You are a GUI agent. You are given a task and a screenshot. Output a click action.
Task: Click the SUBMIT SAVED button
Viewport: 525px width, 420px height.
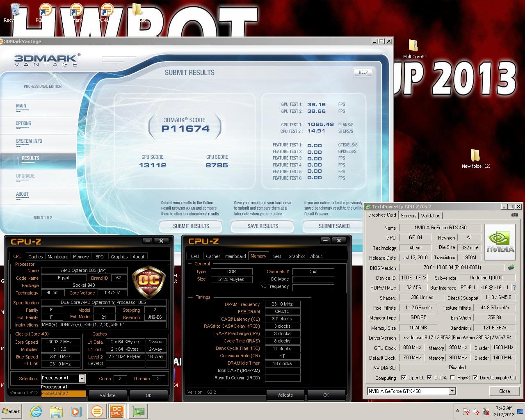333,226
